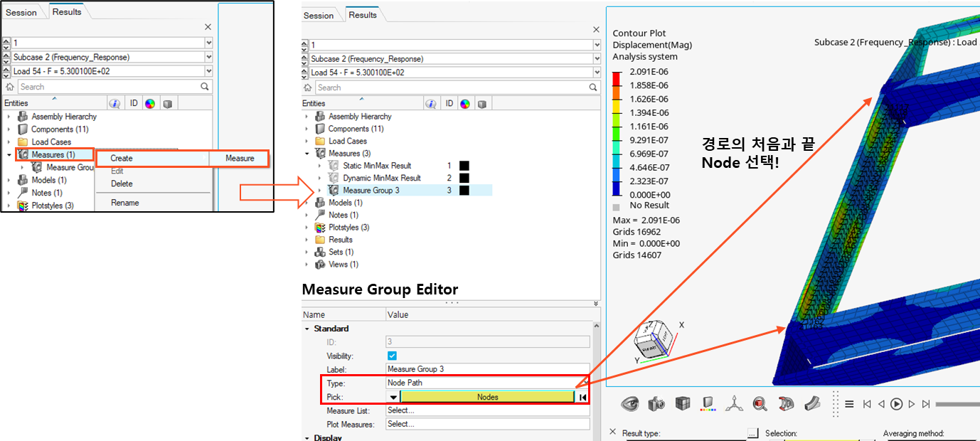Close the Result type panel with X

click(x=613, y=432)
